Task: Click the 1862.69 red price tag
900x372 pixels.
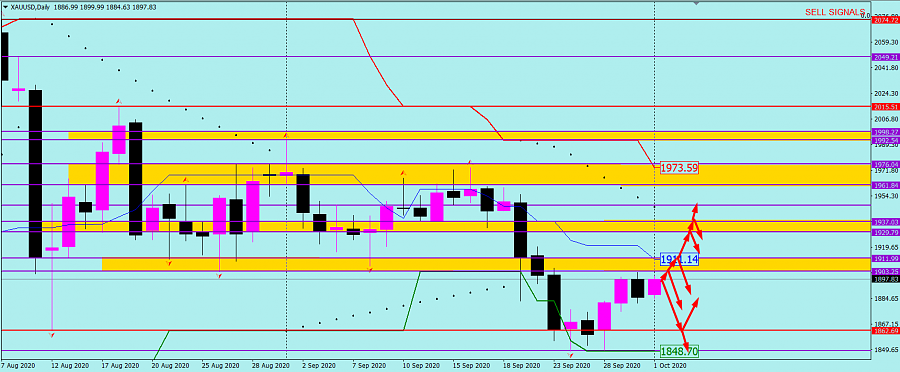Action: 886,331
